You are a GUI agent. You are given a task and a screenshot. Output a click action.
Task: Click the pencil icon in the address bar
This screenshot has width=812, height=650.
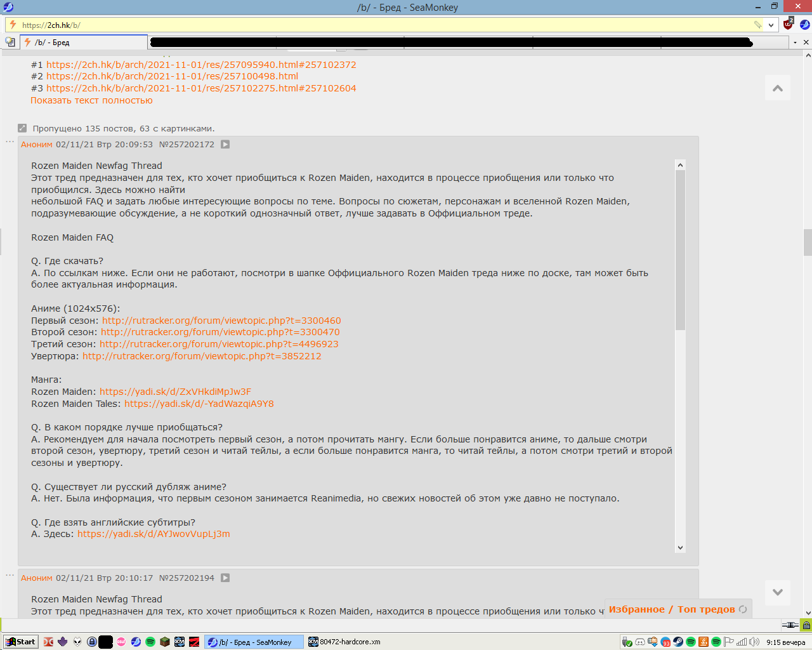(x=757, y=25)
